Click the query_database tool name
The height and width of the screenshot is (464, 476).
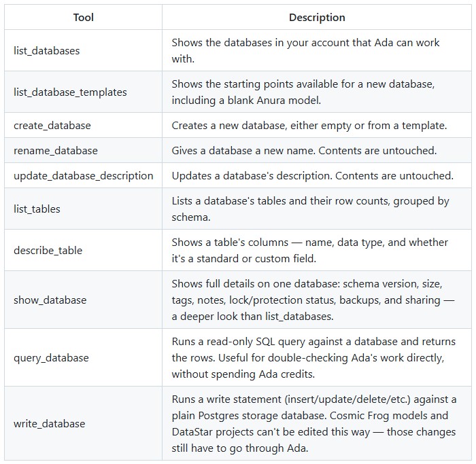coord(51,358)
